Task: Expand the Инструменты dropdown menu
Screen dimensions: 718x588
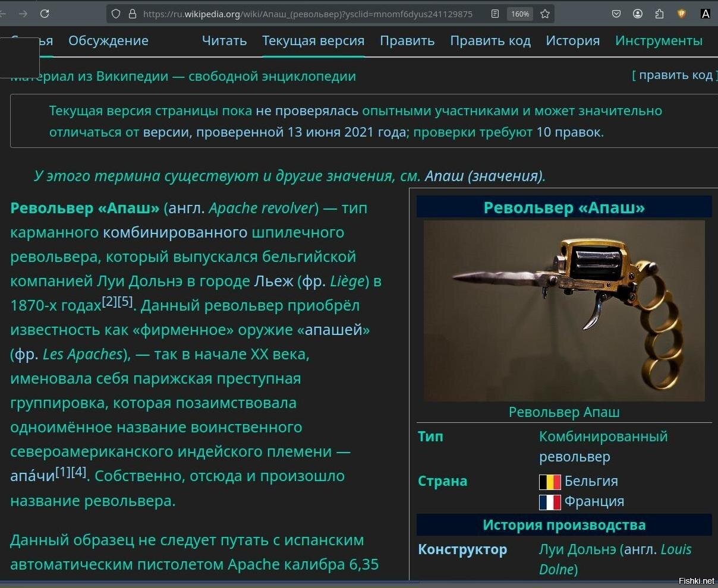Action: coord(659,40)
